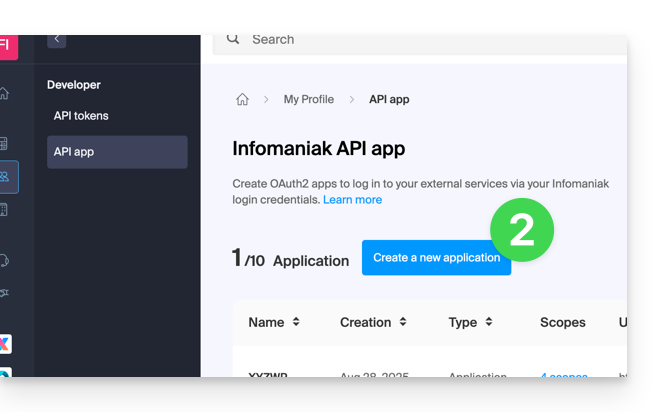The height and width of the screenshot is (412, 662).
Task: Open the My Profile breadcrumb
Action: coord(309,99)
